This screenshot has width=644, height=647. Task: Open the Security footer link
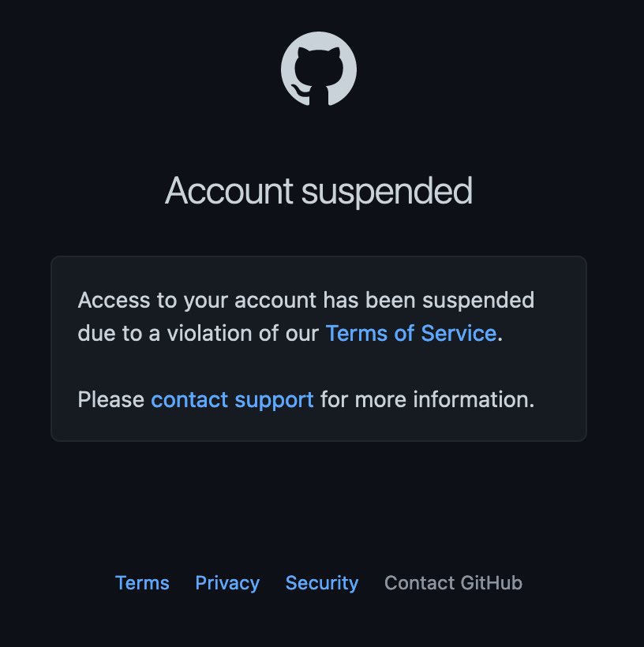(322, 583)
